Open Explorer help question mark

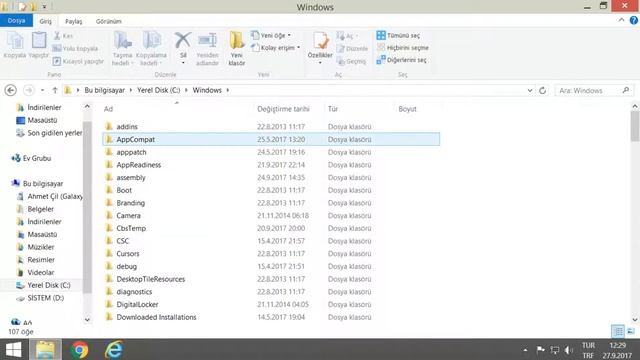(x=633, y=20)
